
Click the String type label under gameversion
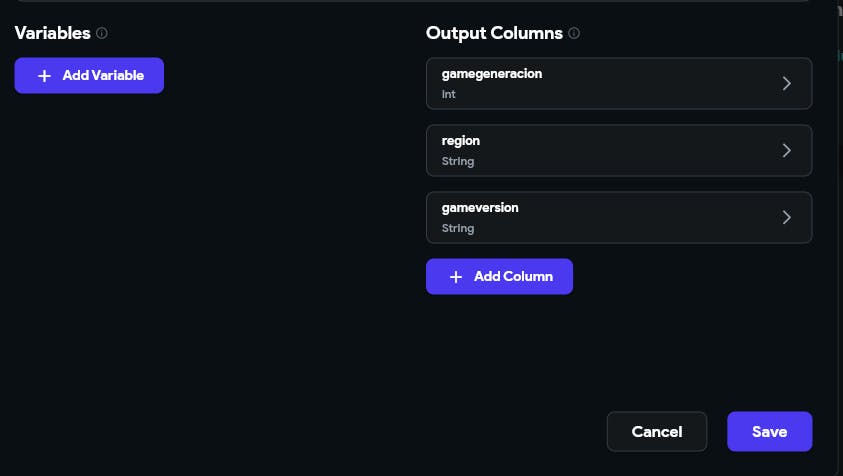coord(458,228)
